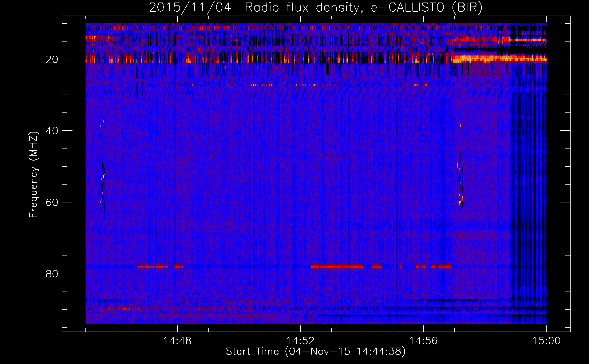Click the '14:48' time tick label

click(178, 341)
